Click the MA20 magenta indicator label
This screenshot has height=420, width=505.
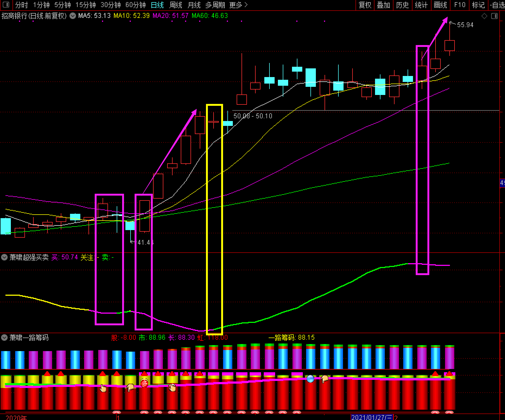point(170,16)
